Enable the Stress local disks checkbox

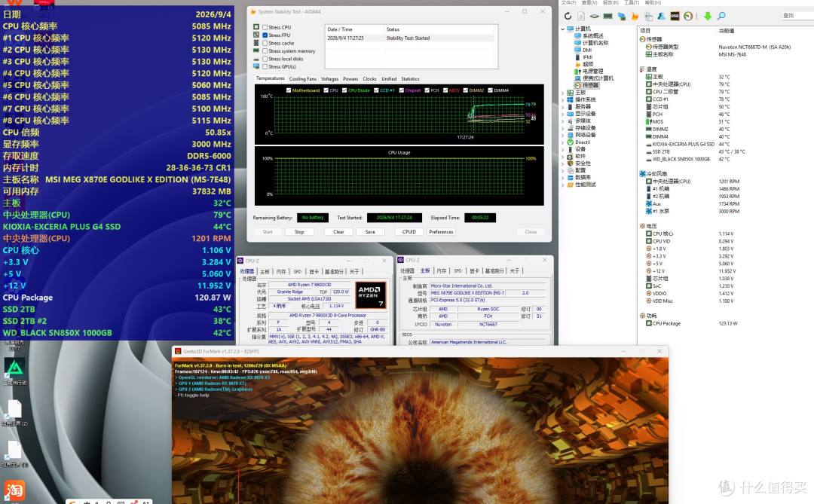pyautogui.click(x=265, y=59)
